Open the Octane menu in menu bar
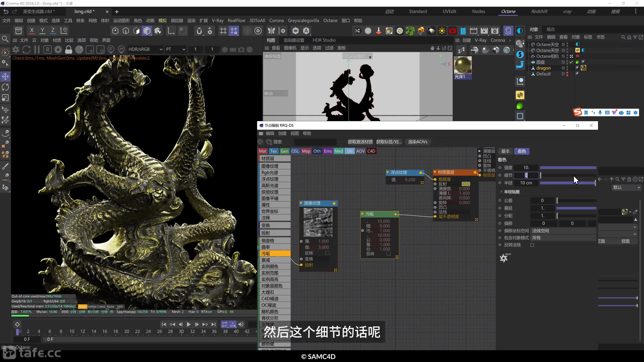Viewport: 644px width, 362px height. 330,21
